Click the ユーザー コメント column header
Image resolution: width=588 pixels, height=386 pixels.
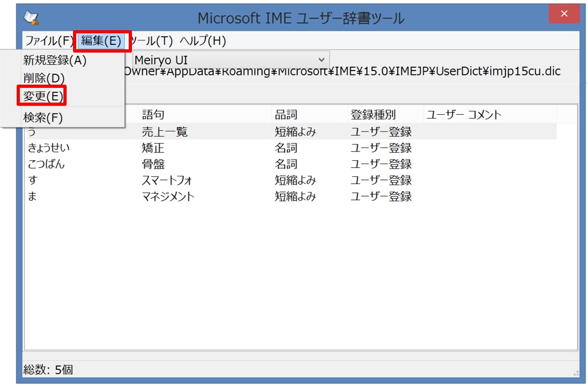coord(490,115)
